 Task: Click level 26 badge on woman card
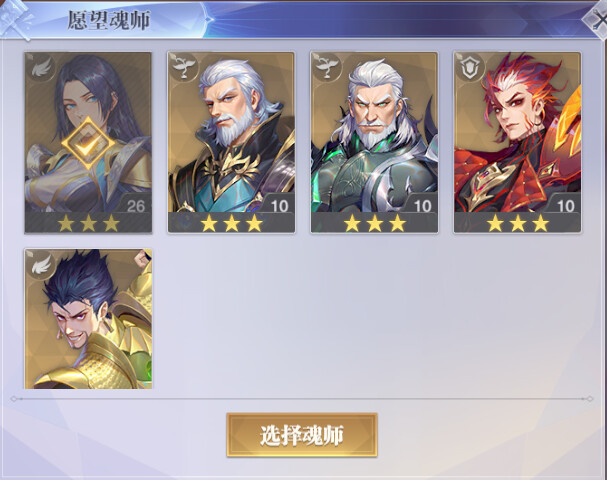(x=135, y=206)
